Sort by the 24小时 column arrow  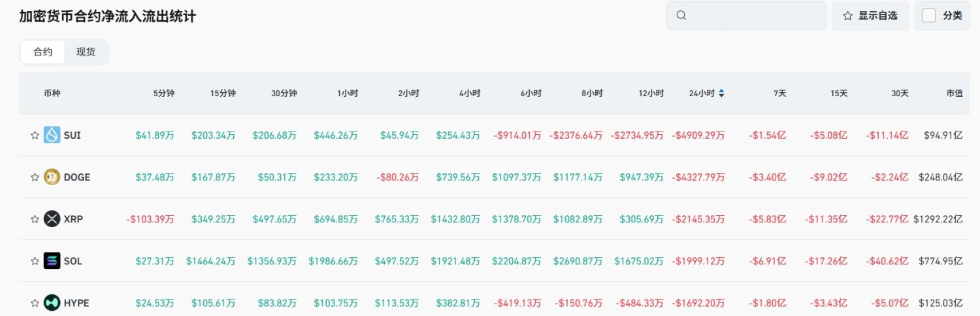coord(721,94)
